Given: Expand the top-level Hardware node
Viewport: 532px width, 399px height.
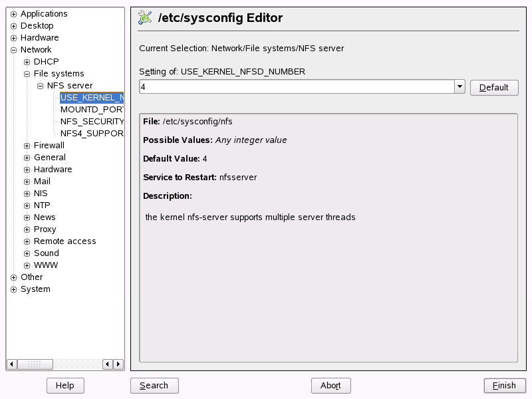Looking at the screenshot, I should coord(13,38).
